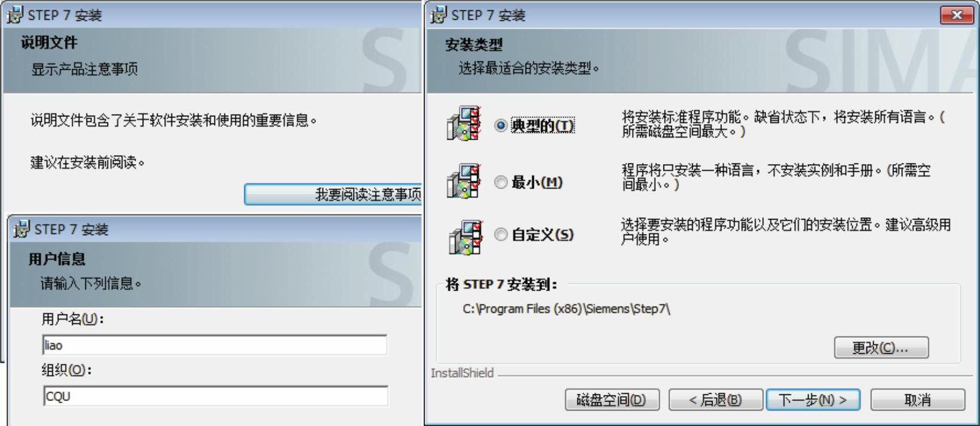980x426 pixels.
Task: Click STEP 7 title icon in 安装类型 window
Action: point(438,15)
